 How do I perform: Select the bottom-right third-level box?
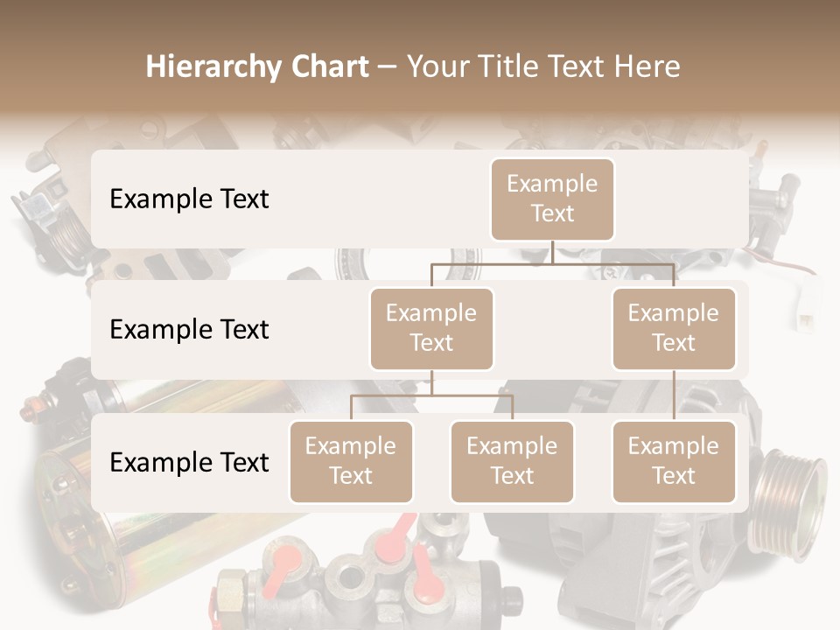[673, 461]
